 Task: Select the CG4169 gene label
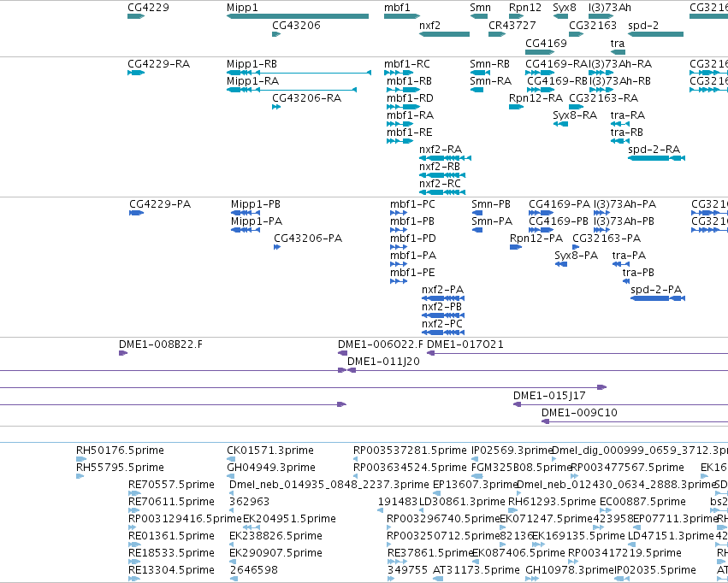point(546,43)
